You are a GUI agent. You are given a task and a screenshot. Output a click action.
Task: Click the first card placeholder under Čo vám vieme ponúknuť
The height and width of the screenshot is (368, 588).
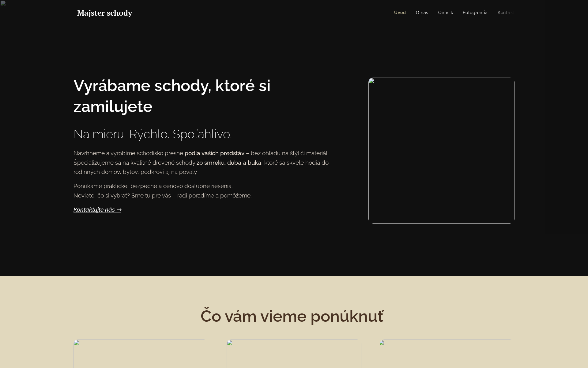coord(139,354)
